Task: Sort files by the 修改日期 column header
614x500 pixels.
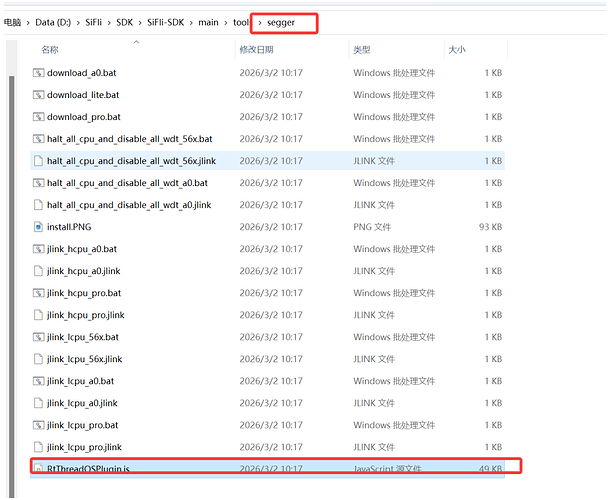Action: (256, 50)
